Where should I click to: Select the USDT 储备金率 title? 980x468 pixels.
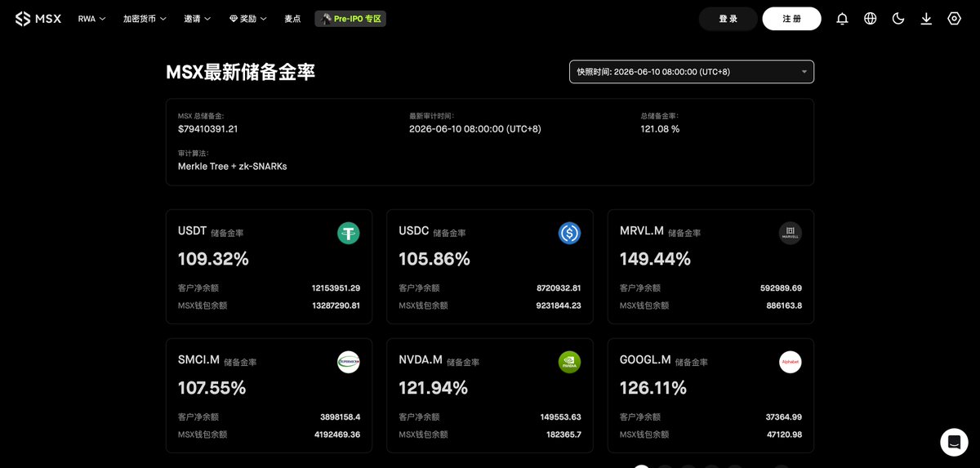click(211, 232)
